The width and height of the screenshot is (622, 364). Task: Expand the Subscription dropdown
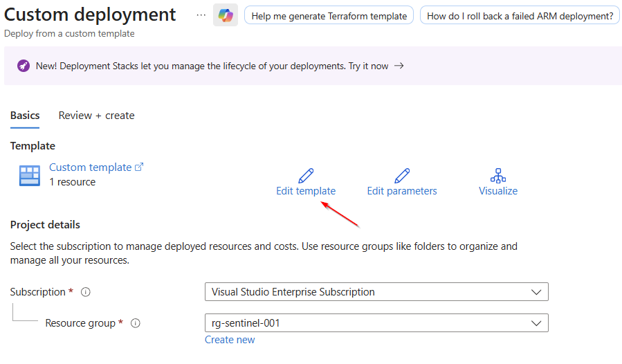point(376,292)
